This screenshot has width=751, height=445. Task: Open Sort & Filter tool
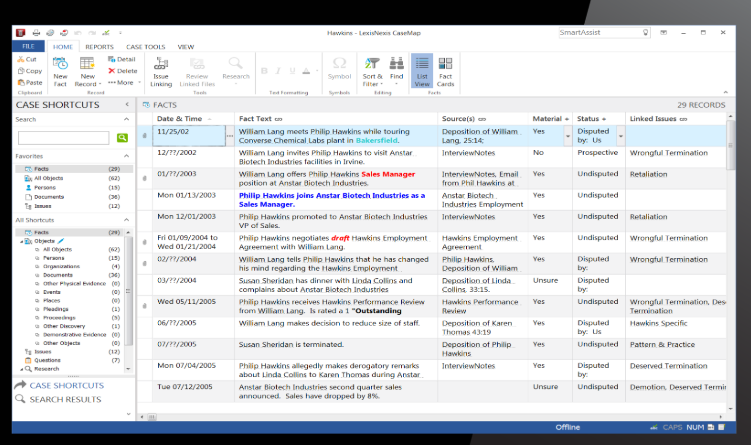372,71
